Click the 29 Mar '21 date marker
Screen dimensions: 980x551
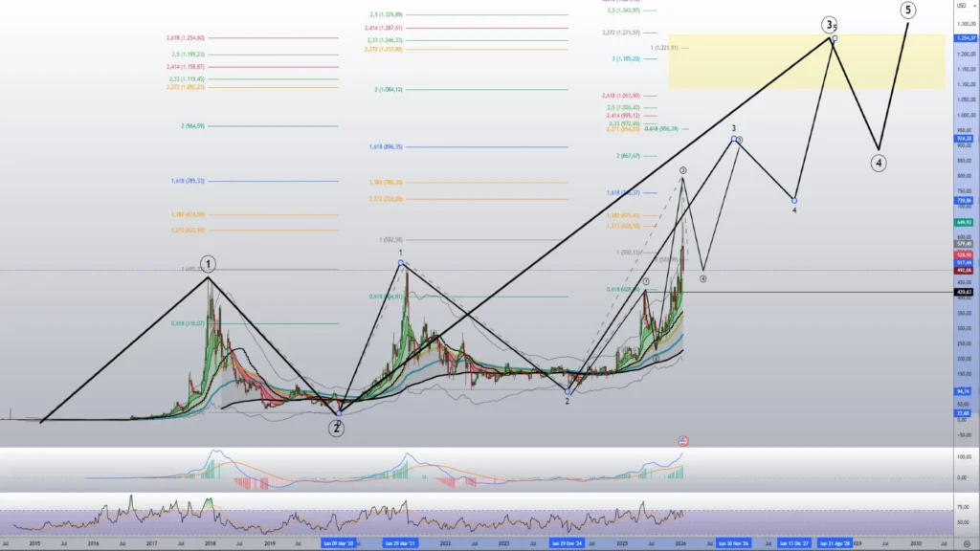point(401,542)
